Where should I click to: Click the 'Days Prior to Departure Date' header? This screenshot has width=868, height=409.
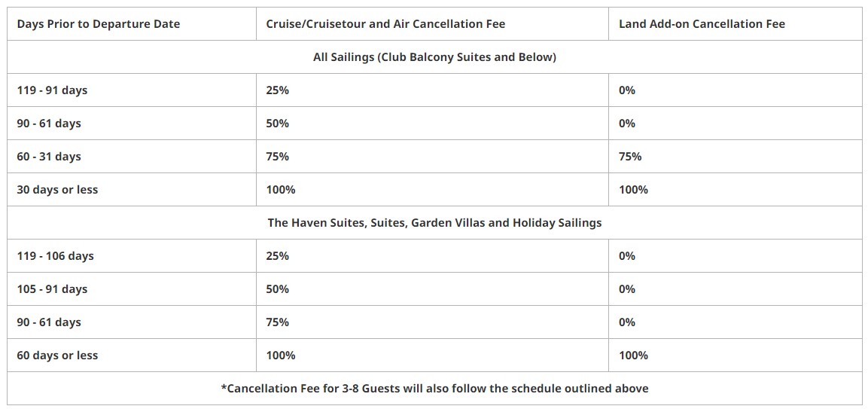click(x=99, y=24)
